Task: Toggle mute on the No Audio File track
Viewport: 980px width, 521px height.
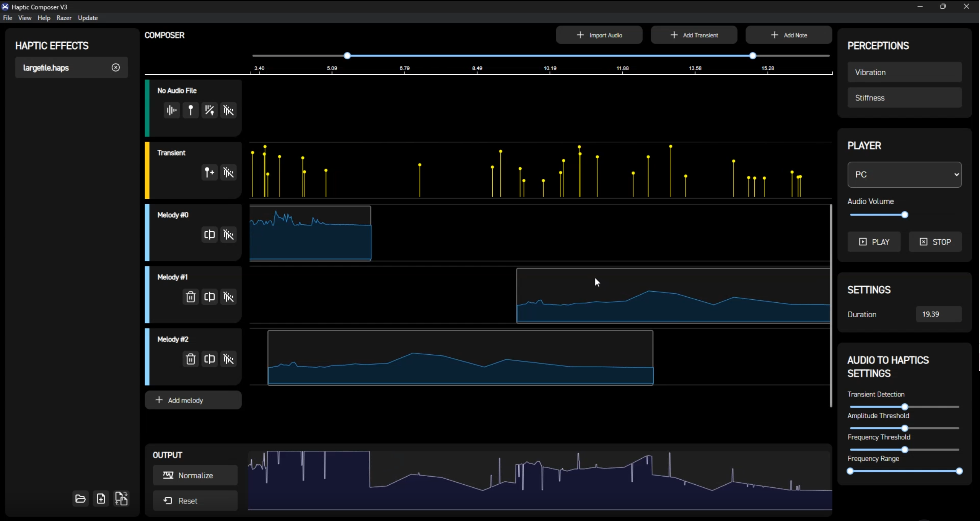Action: tap(228, 110)
